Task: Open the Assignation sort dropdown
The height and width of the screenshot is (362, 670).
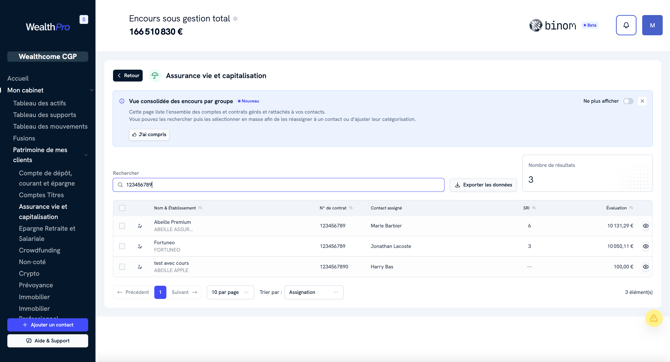Action: (314, 292)
